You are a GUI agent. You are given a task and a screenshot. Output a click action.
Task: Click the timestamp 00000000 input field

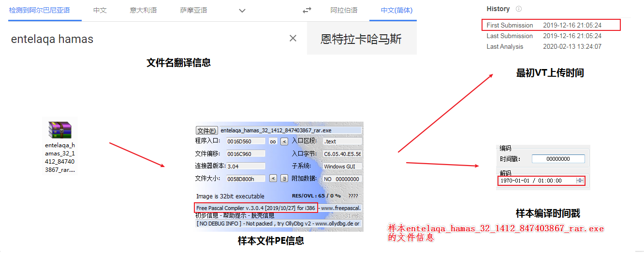558,159
